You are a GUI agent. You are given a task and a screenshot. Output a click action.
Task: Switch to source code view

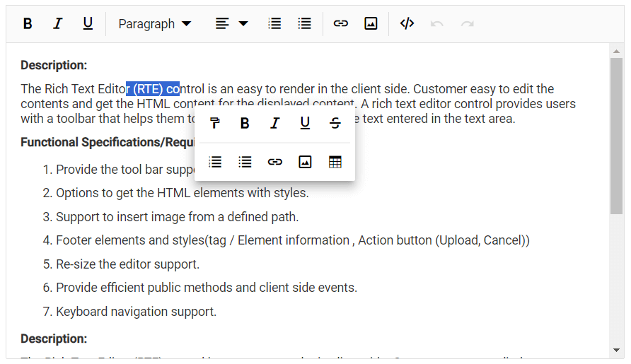click(x=407, y=23)
